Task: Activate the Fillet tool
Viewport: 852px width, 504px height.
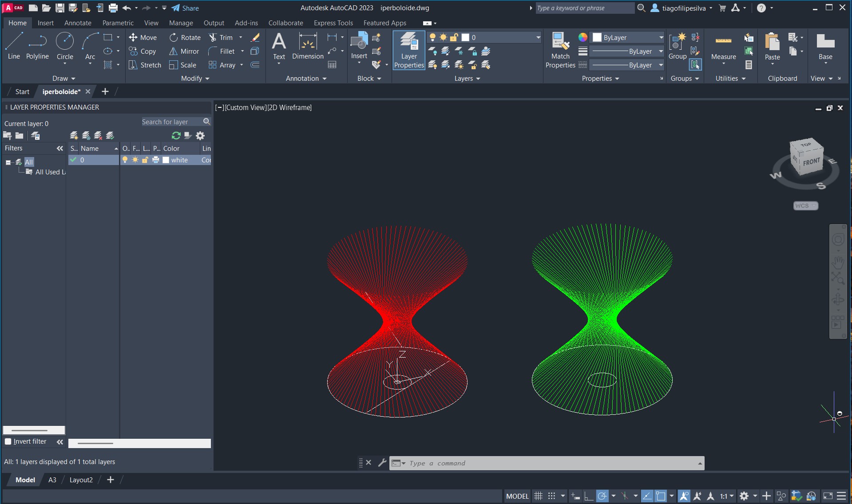Action: coord(222,51)
